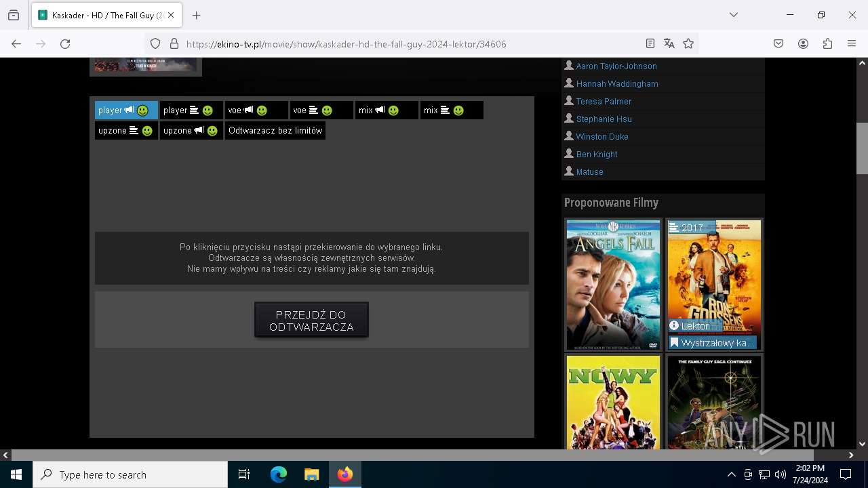This screenshot has width=868, height=488.
Task: Open the Windows Start menu
Action: (x=16, y=474)
